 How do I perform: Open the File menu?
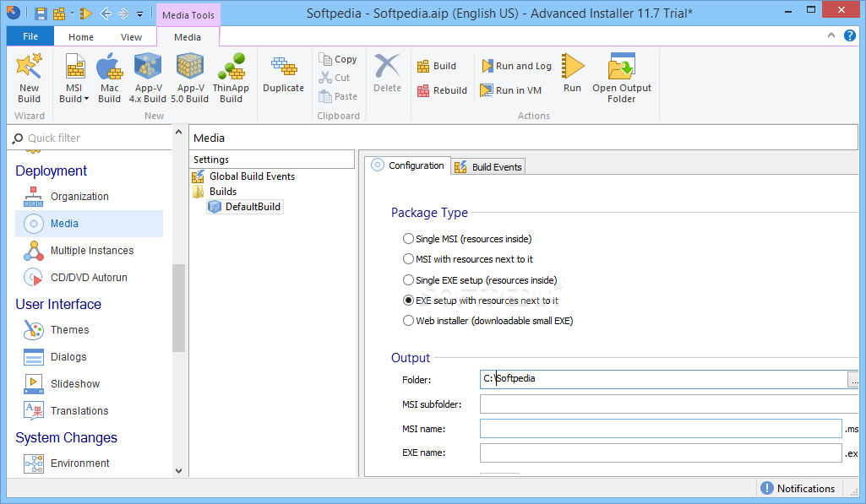[x=30, y=36]
